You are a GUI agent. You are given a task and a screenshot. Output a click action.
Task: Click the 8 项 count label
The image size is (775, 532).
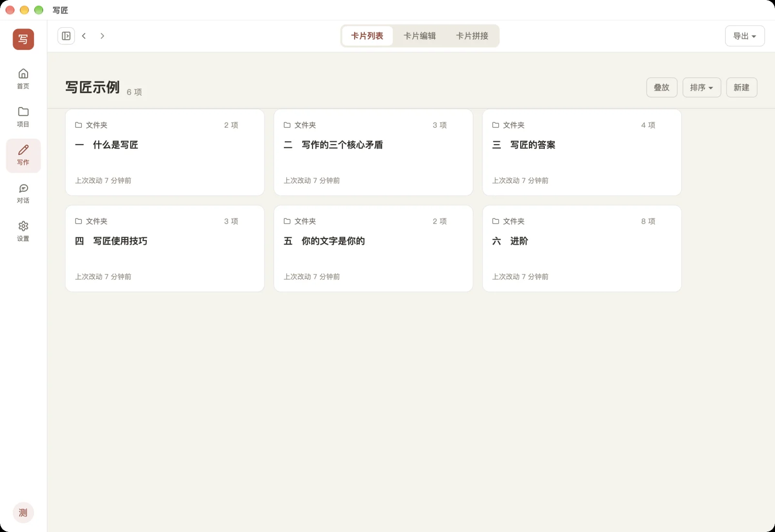pyautogui.click(x=648, y=221)
